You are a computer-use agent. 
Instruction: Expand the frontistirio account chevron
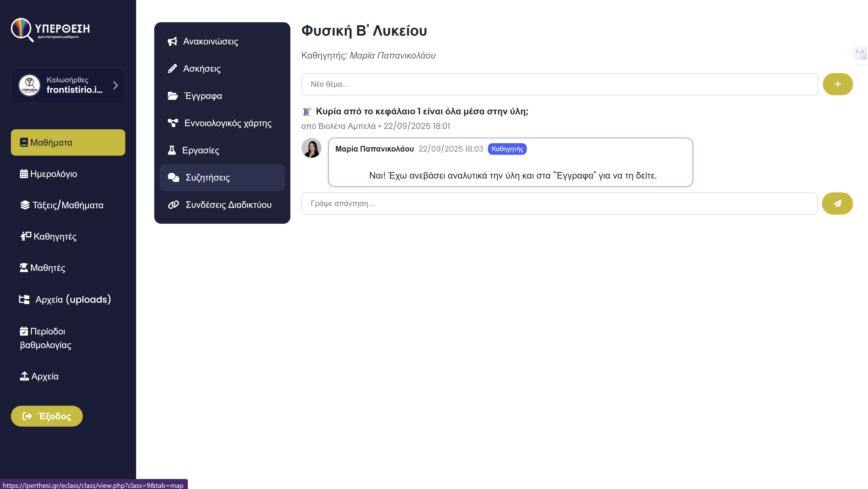pyautogui.click(x=115, y=85)
